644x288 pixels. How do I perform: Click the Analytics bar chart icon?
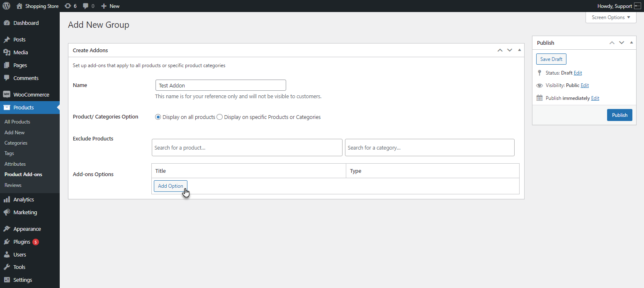[x=7, y=199]
